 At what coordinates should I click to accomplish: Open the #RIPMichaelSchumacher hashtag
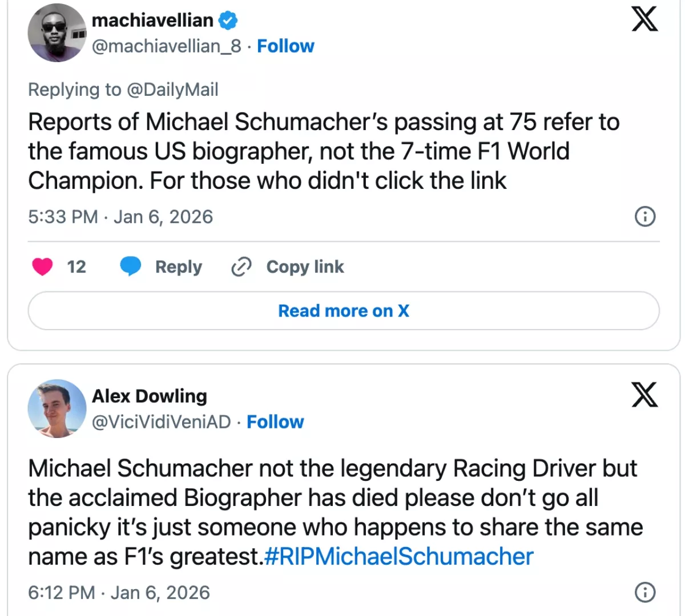[x=399, y=557]
